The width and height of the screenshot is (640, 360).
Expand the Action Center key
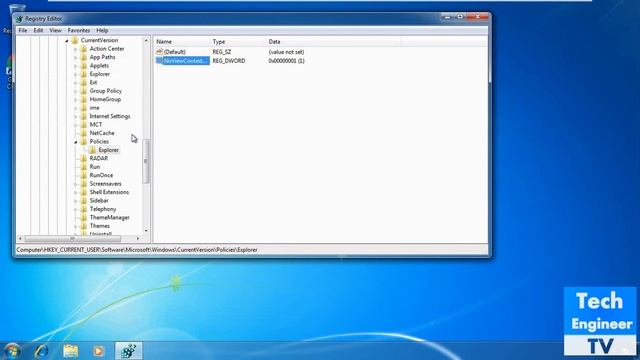coord(76,49)
